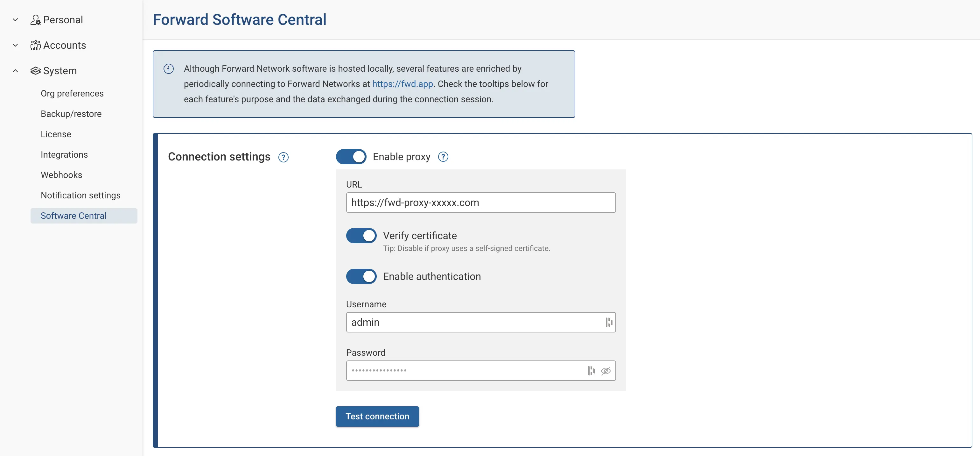This screenshot has width=980, height=456.
Task: Follow the https://fwd.app link
Action: point(402,84)
